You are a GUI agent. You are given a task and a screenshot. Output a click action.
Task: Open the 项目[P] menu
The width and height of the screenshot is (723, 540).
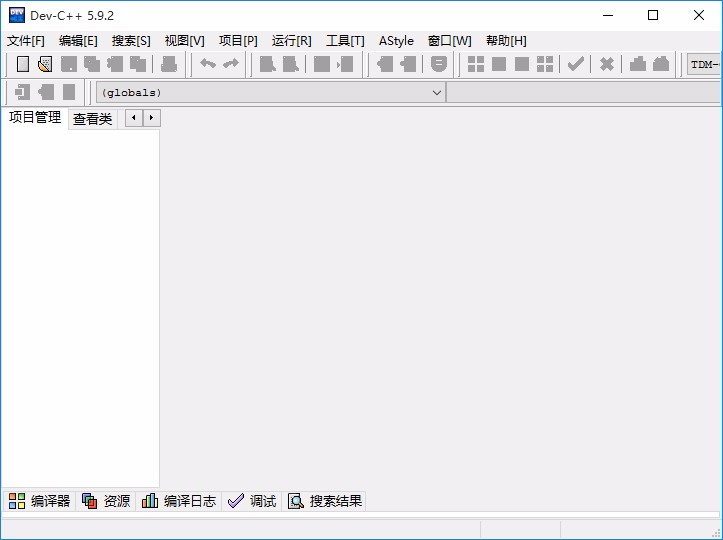pyautogui.click(x=238, y=41)
